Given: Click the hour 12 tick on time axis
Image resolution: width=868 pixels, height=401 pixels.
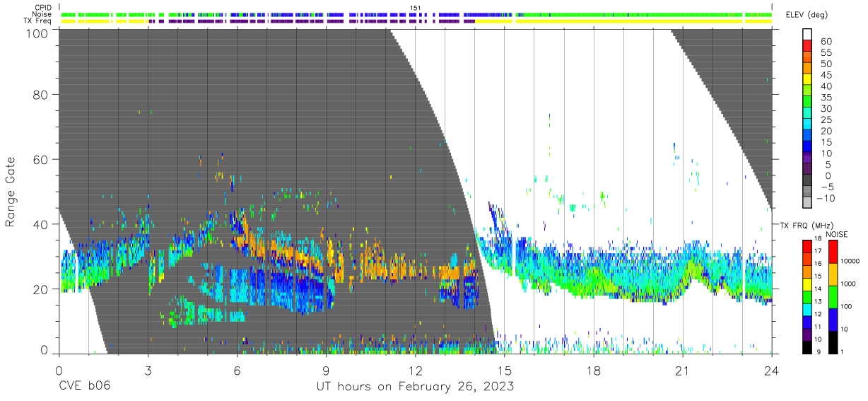Looking at the screenshot, I should (x=415, y=370).
